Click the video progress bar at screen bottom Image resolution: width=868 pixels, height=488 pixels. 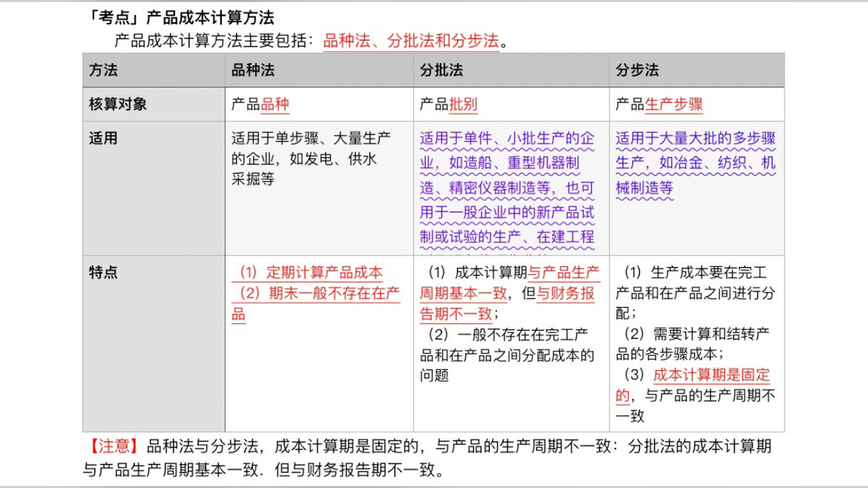click(x=434, y=485)
